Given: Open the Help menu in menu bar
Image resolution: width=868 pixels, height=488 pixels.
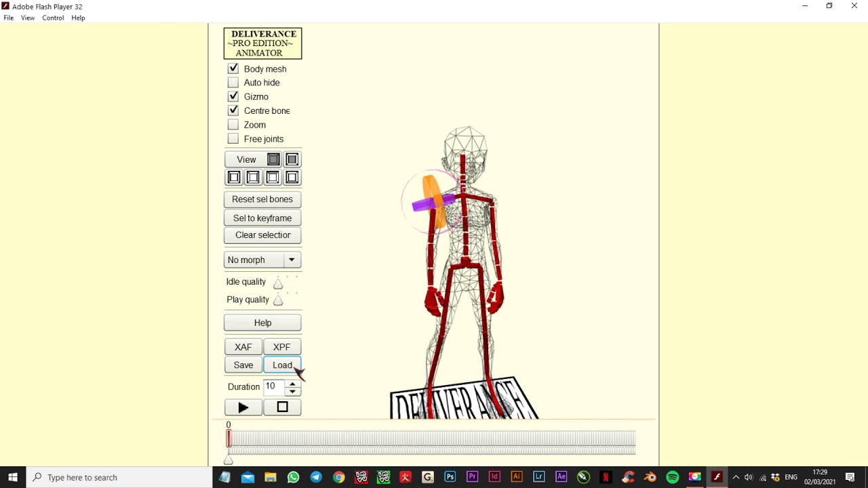Looking at the screenshot, I should [78, 18].
